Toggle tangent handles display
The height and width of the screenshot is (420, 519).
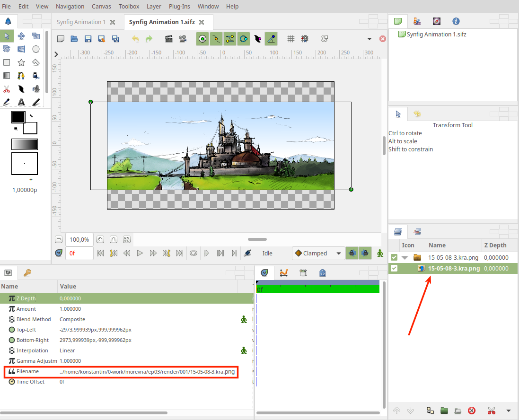point(230,39)
